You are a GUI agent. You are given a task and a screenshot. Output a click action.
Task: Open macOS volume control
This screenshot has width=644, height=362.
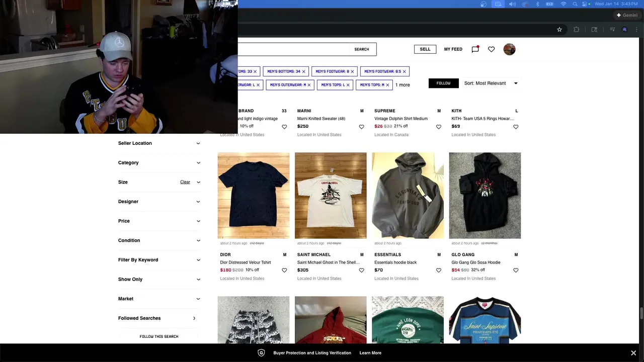512,4
